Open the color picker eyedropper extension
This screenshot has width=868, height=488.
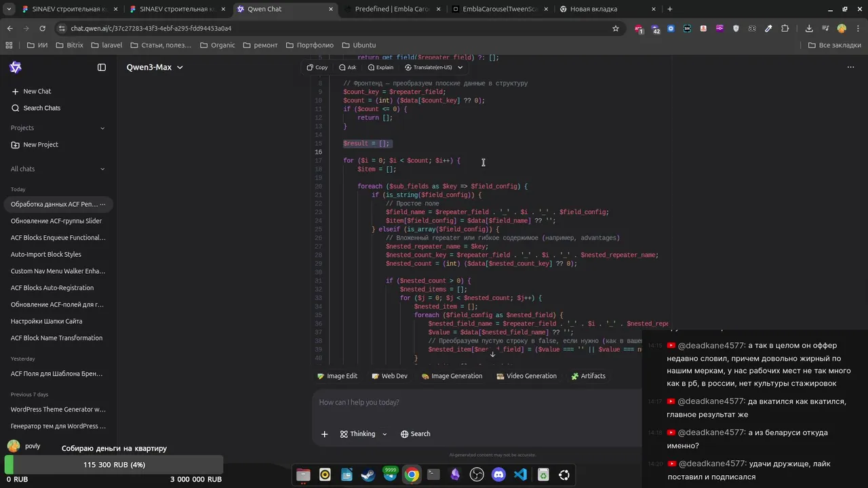(768, 28)
